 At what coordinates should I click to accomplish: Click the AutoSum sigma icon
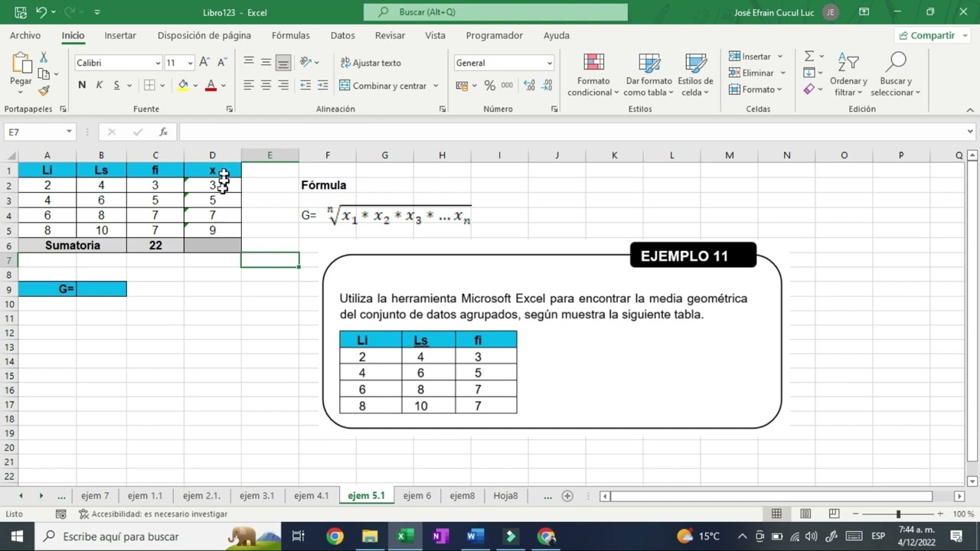click(x=808, y=57)
